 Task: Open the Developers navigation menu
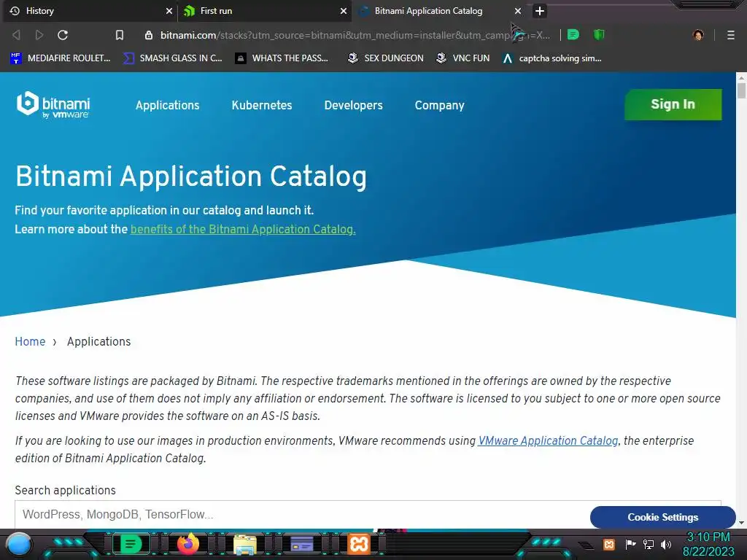(x=353, y=105)
